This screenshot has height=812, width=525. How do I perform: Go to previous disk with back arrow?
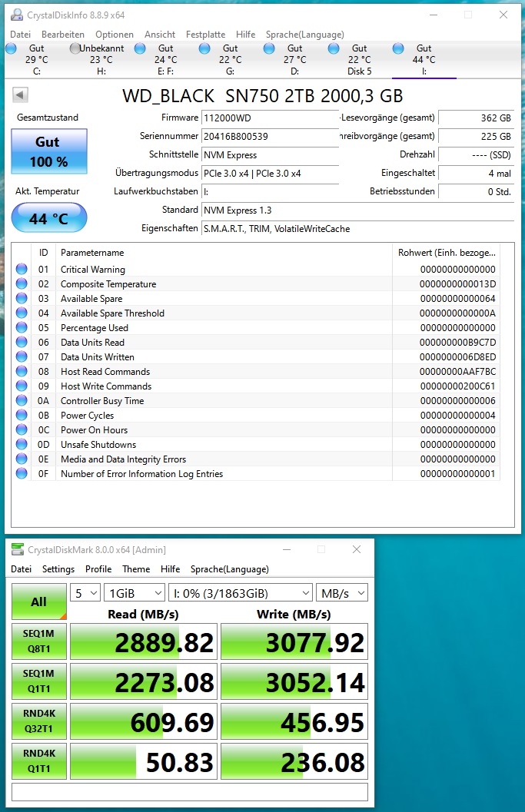coord(20,94)
